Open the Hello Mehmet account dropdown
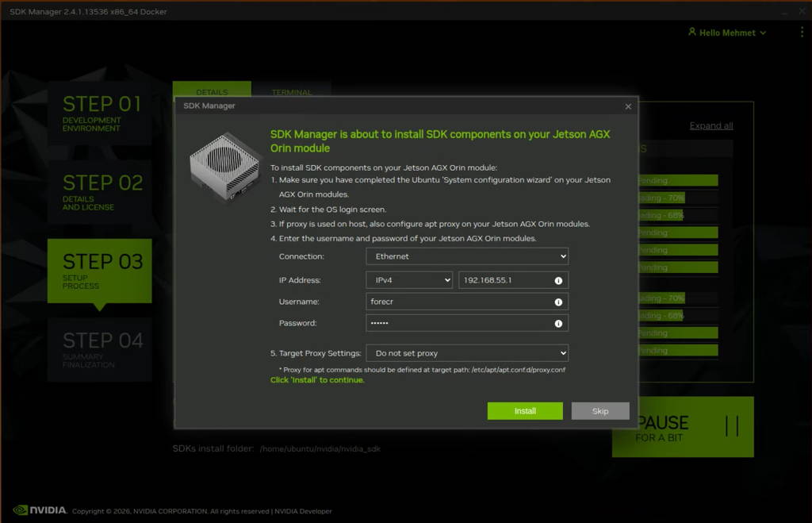 (727, 33)
